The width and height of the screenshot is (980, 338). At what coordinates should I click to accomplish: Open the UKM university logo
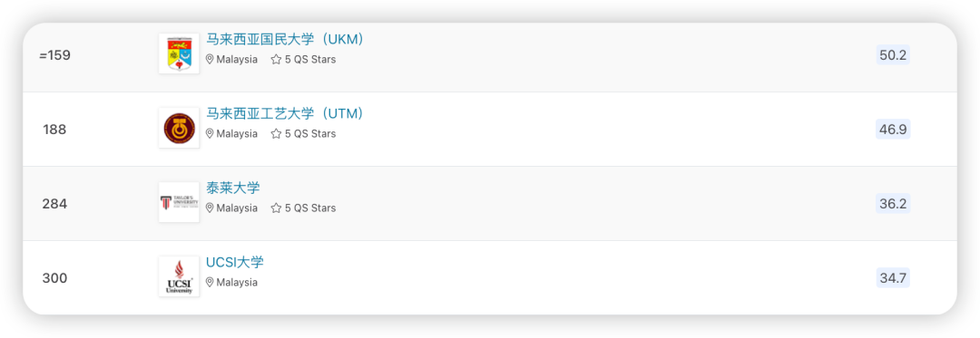(x=179, y=53)
